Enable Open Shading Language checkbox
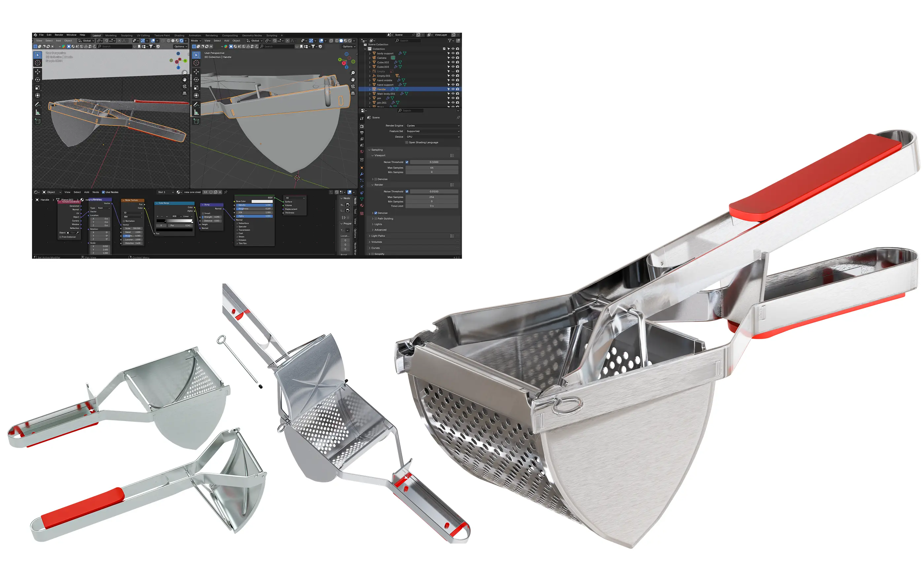924x567 pixels. coord(407,142)
